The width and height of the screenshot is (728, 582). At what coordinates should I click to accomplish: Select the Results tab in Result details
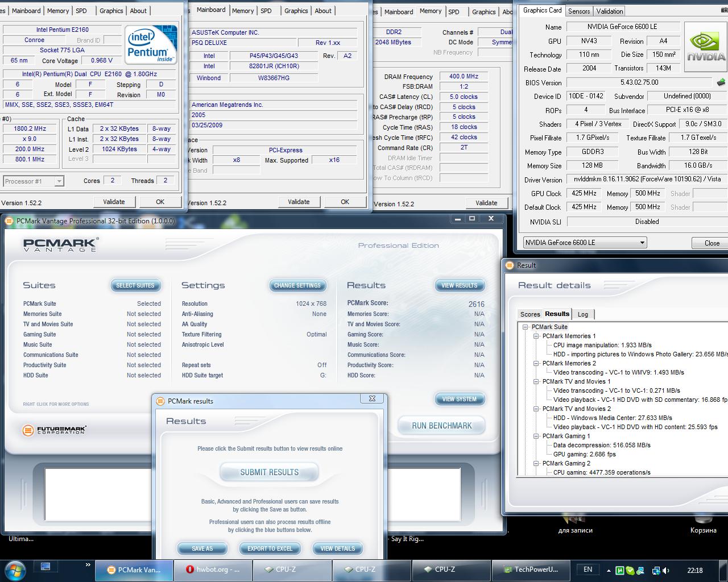[x=557, y=314]
